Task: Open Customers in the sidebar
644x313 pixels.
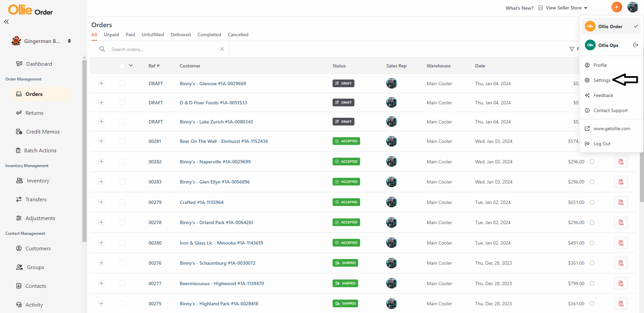Action: click(x=33, y=248)
